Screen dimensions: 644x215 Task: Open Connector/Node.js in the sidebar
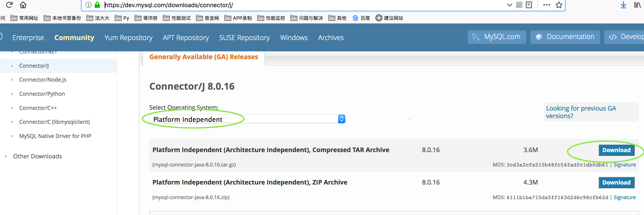43,80
